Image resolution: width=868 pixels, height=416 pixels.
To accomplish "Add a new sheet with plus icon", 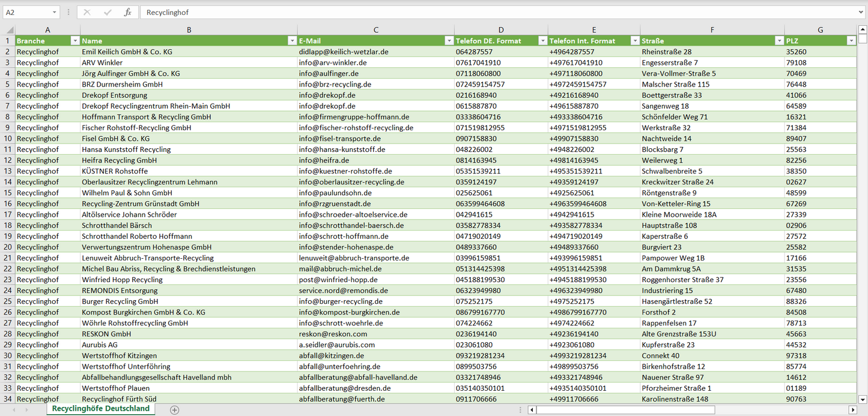I will (x=174, y=409).
